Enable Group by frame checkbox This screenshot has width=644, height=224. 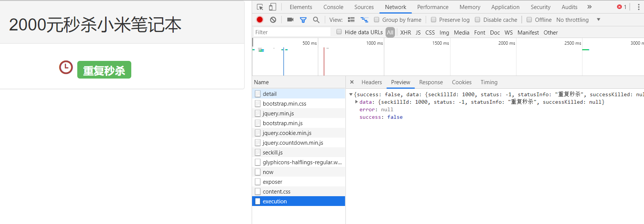(x=377, y=20)
